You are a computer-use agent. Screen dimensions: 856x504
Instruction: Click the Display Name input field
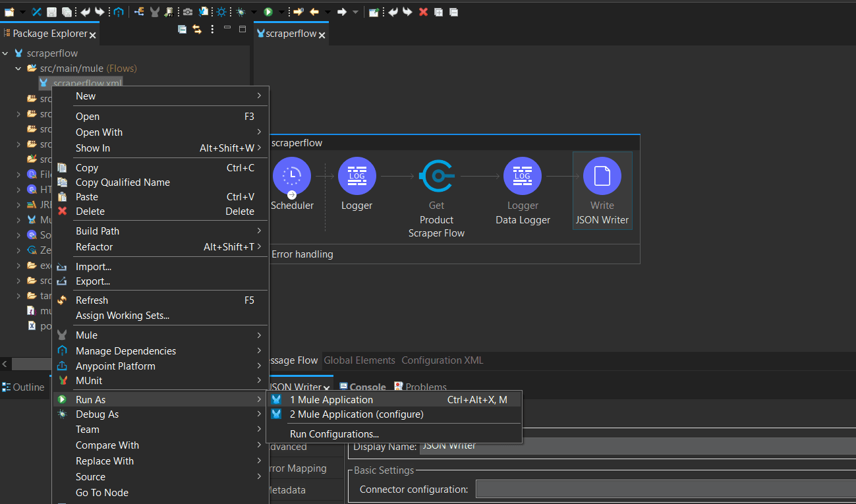click(x=638, y=446)
